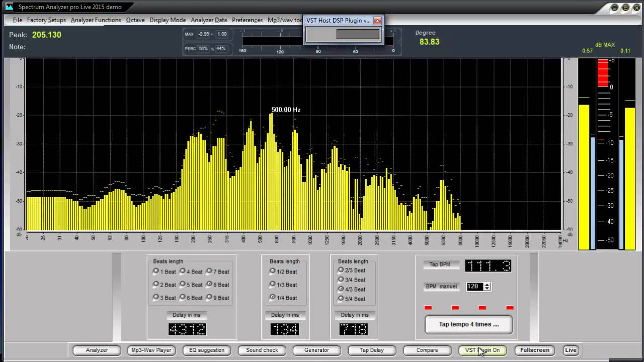Click the Tap tempo 4 times button
This screenshot has width=644, height=362.
(x=469, y=324)
